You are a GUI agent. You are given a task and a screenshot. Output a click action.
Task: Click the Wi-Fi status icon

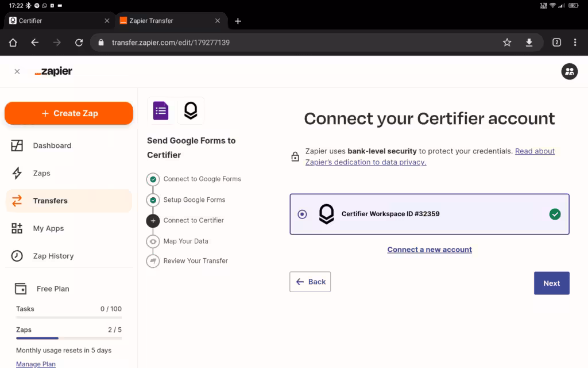(x=552, y=5)
